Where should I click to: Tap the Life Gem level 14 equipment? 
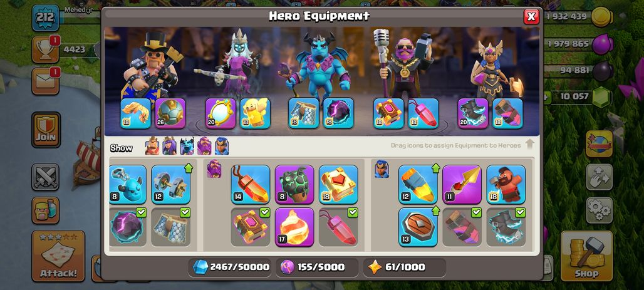(251, 184)
